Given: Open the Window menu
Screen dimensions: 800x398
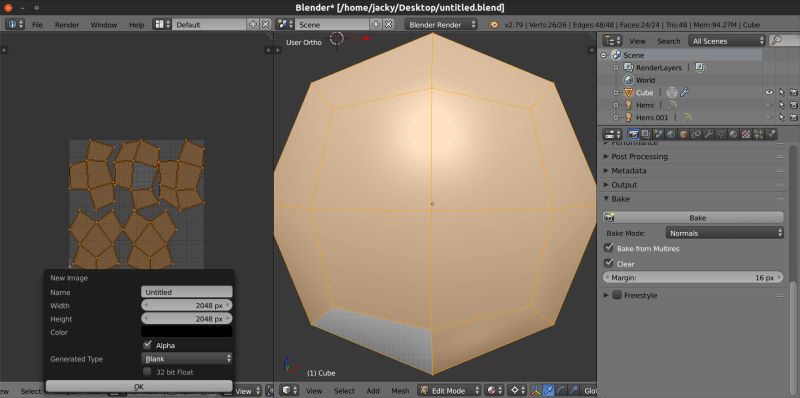Looking at the screenshot, I should coord(104,24).
